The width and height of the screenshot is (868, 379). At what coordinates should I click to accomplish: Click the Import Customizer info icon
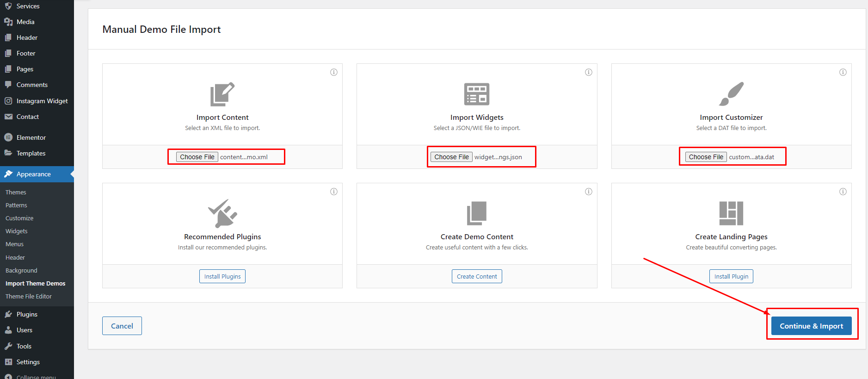(843, 72)
